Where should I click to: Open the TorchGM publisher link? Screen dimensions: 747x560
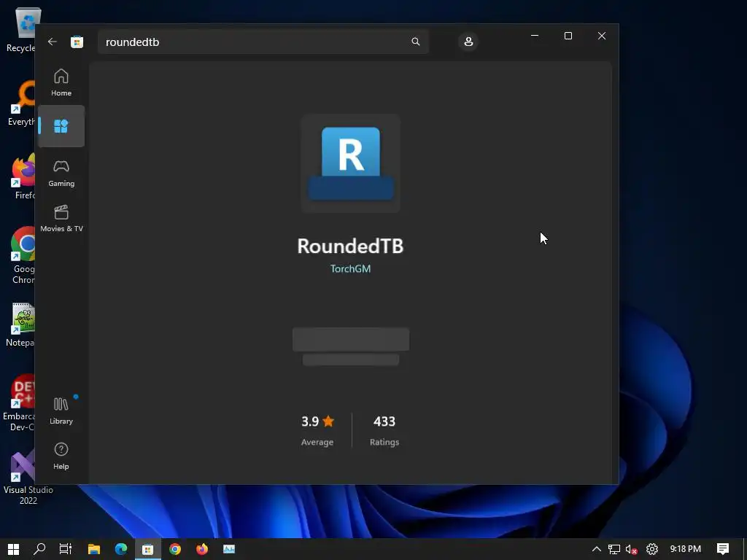[x=351, y=268]
